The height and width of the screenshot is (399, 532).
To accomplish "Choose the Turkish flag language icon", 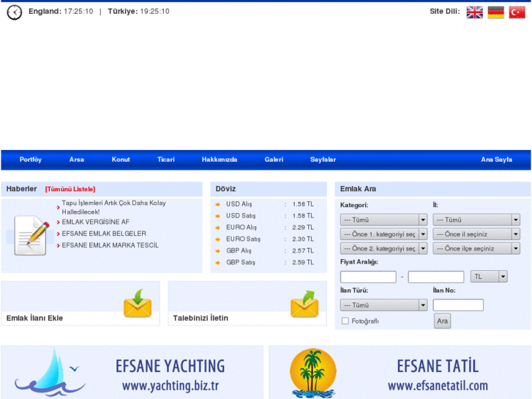I will [x=517, y=12].
